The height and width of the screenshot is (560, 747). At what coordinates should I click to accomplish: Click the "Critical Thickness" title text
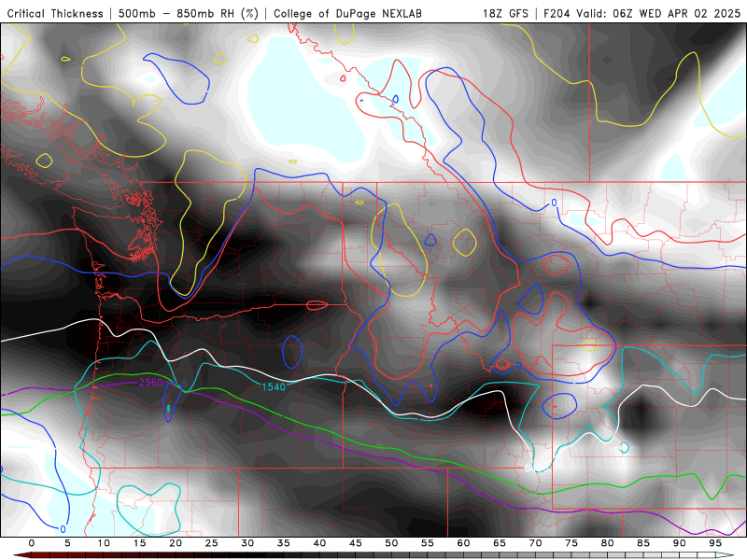[x=55, y=14]
